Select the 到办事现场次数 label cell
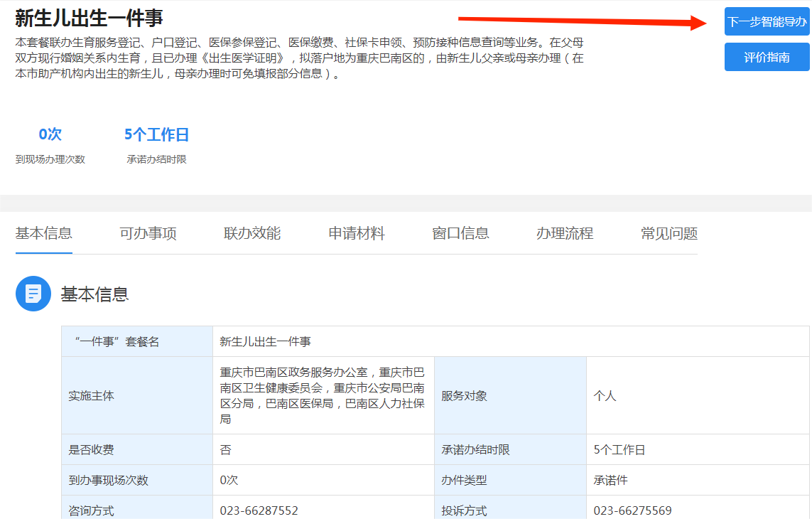 click(x=137, y=480)
